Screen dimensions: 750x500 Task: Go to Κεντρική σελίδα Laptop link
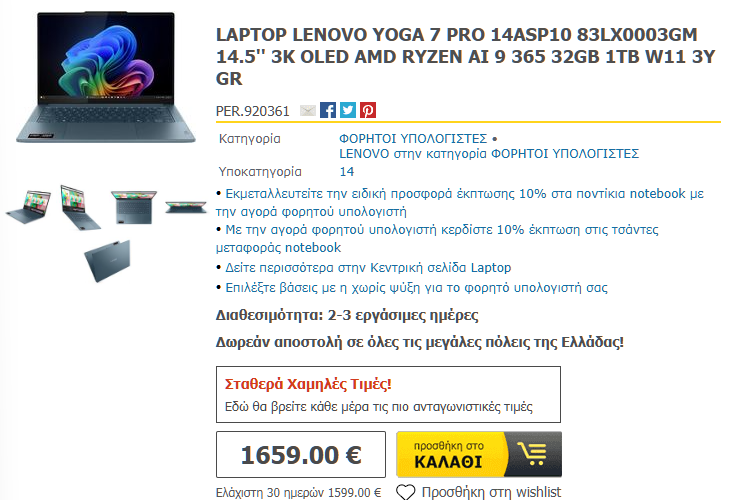click(368, 267)
